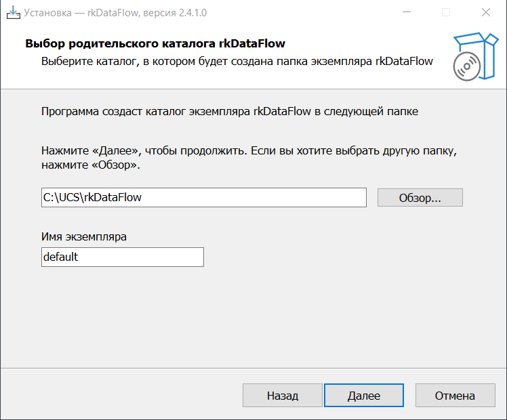Screen dimensions: 507x420
Task: Focus the Имя экземпляра field containing default
Action: [x=122, y=257]
